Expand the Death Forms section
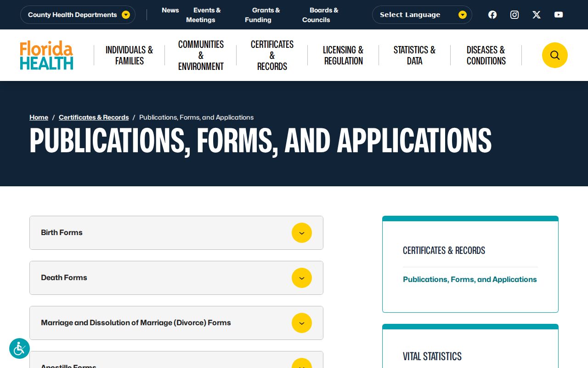The image size is (588, 368). (x=176, y=278)
